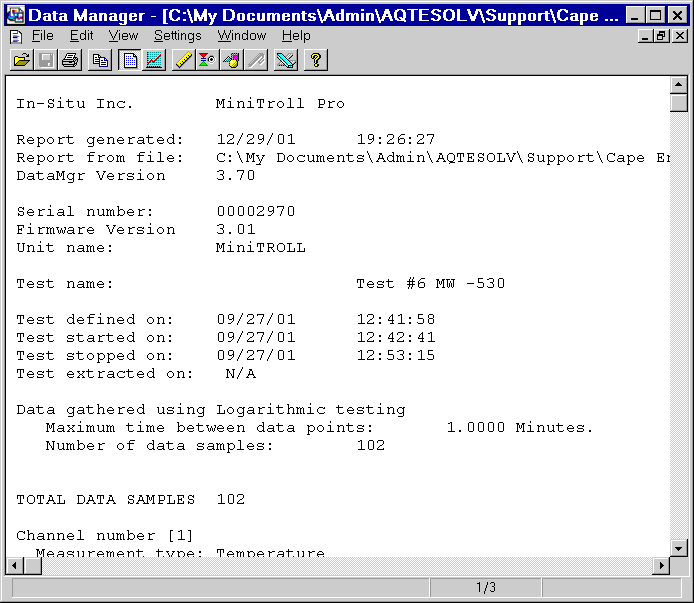Click the 'TOTAL DATA SAMPLES' line

click(131, 499)
